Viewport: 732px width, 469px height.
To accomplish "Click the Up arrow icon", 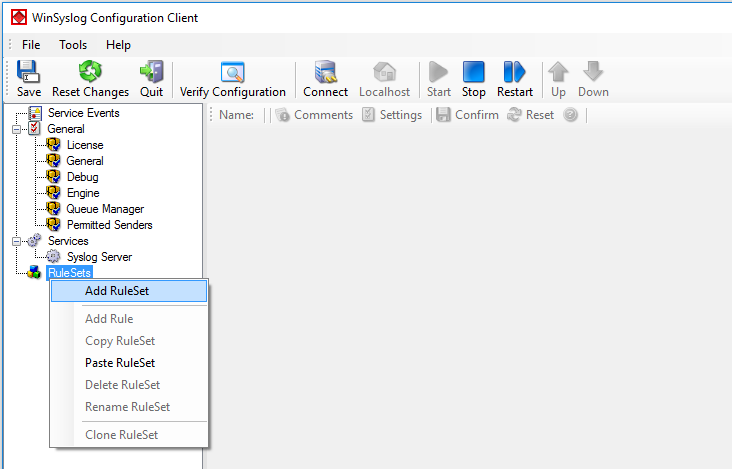I will (x=558, y=72).
